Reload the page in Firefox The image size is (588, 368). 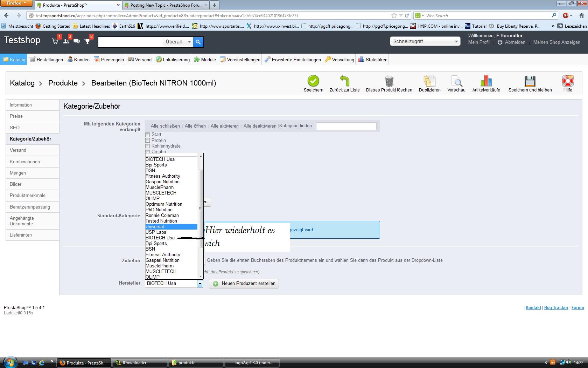coord(407,15)
